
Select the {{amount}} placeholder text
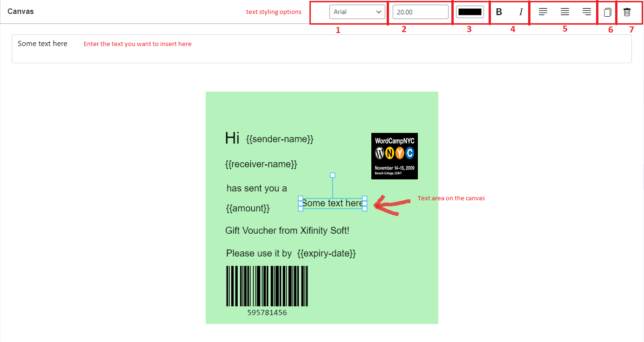click(x=248, y=208)
